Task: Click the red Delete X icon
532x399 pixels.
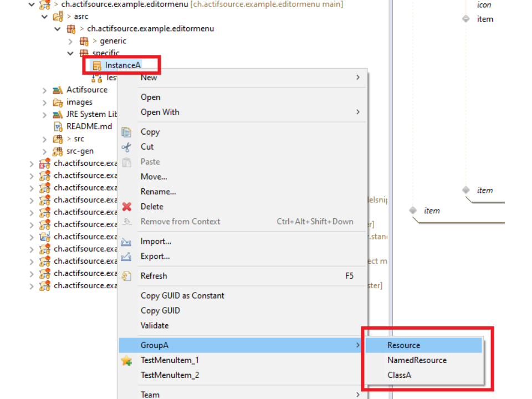Action: tap(126, 207)
